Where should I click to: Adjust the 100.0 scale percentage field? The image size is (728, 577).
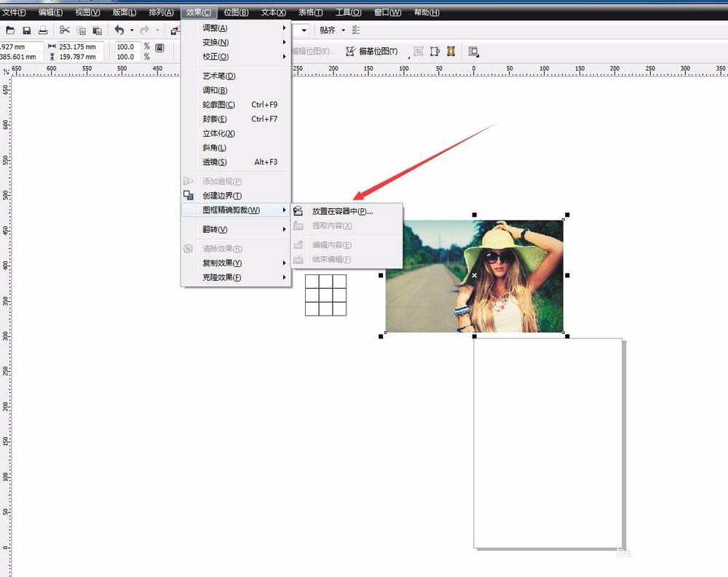124,47
